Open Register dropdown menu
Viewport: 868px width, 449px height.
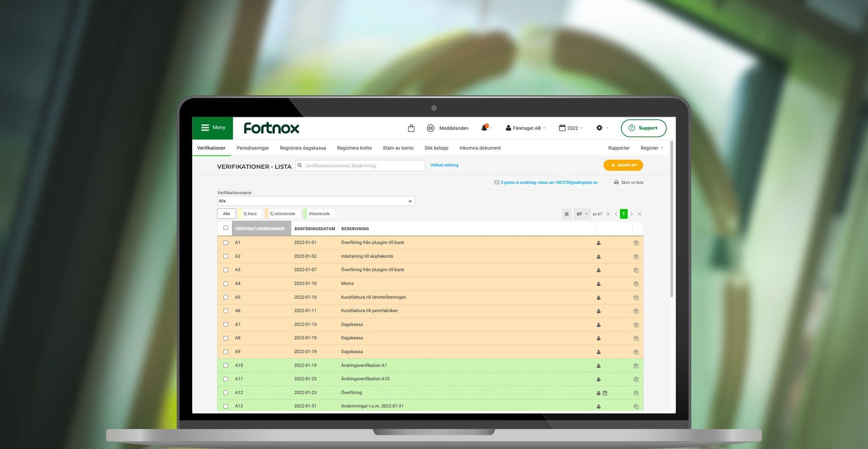[x=652, y=148]
